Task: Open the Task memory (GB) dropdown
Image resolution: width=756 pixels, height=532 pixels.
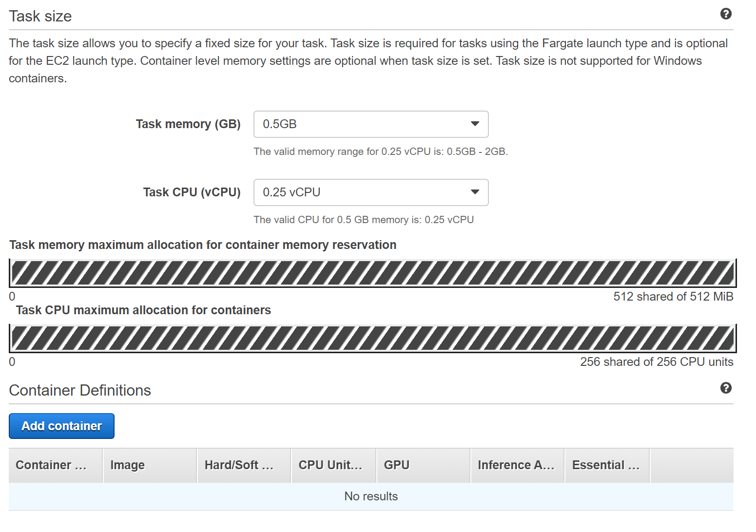Action: point(370,124)
